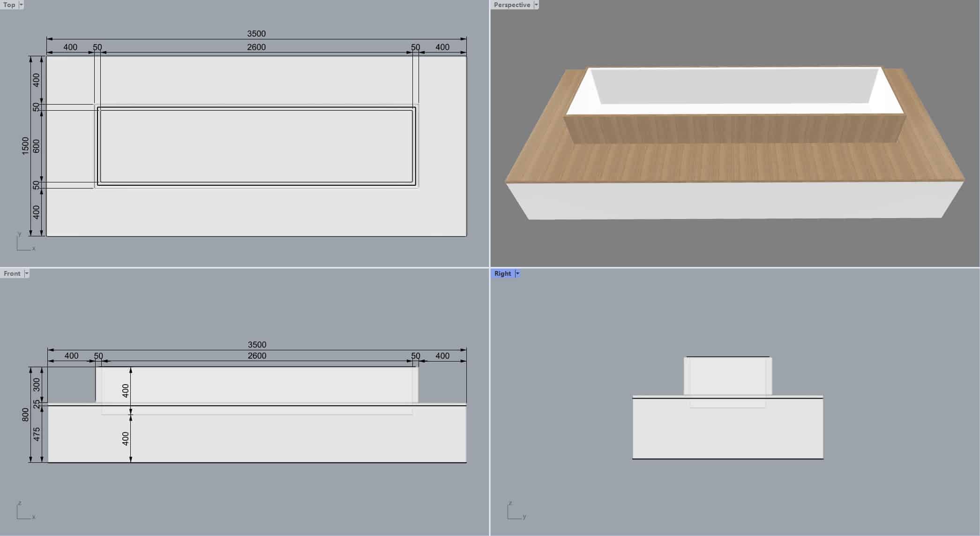Select the 2600 dimension in Front view
The image size is (980, 536).
click(x=257, y=356)
